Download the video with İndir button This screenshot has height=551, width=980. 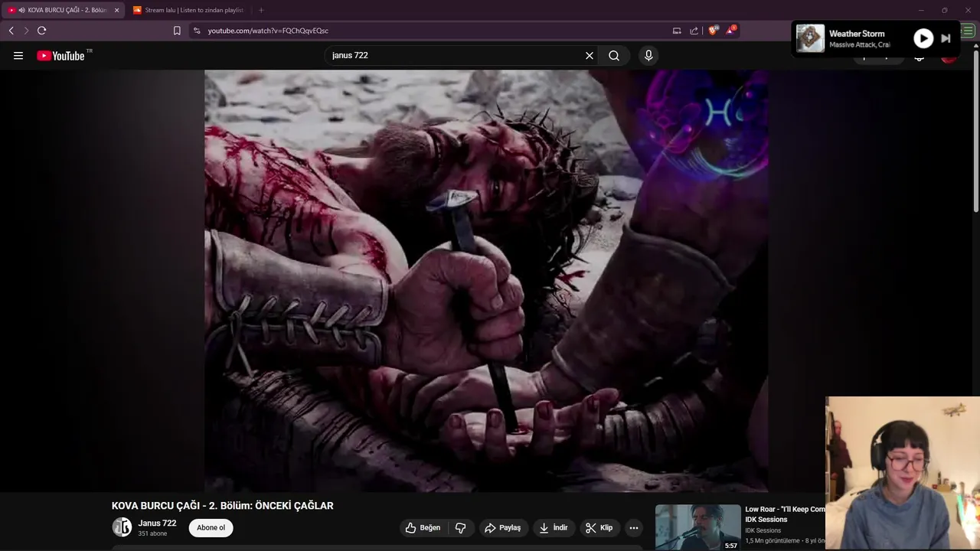(554, 528)
